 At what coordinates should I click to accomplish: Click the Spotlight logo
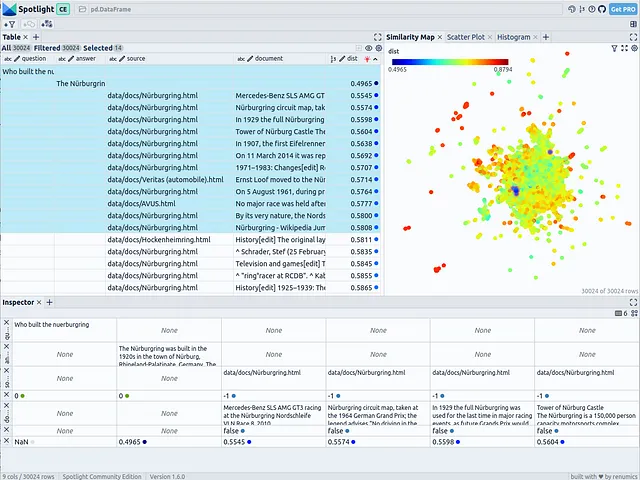tap(9, 9)
